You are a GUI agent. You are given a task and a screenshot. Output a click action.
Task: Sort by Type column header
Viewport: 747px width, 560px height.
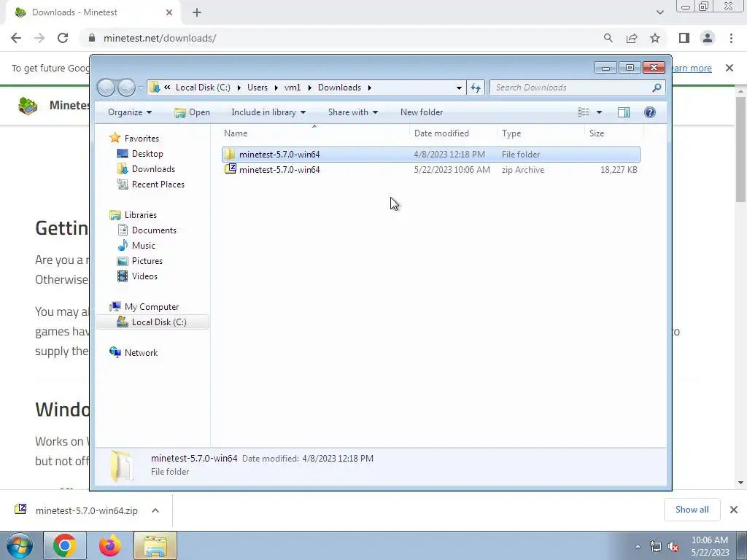click(541, 133)
